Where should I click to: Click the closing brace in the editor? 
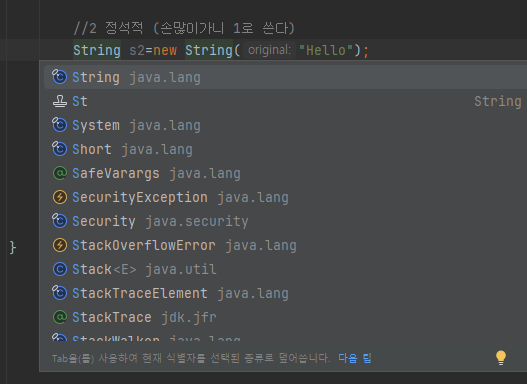13,248
